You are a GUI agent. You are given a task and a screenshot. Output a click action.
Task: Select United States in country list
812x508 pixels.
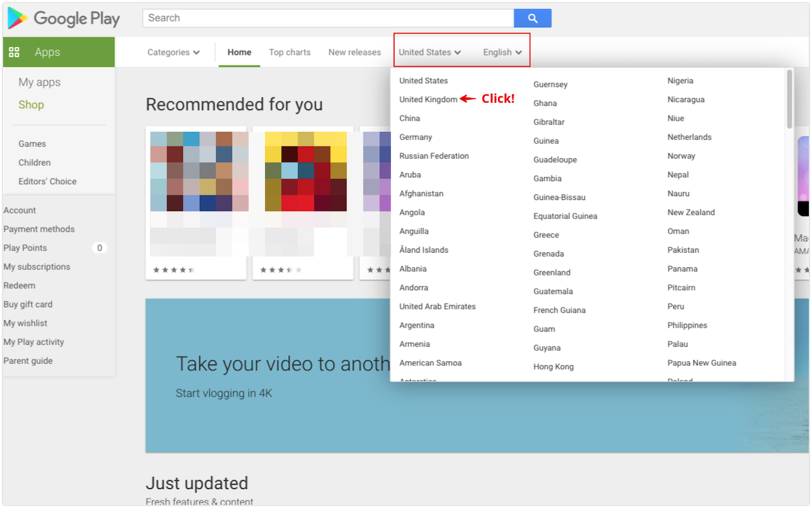click(x=424, y=81)
